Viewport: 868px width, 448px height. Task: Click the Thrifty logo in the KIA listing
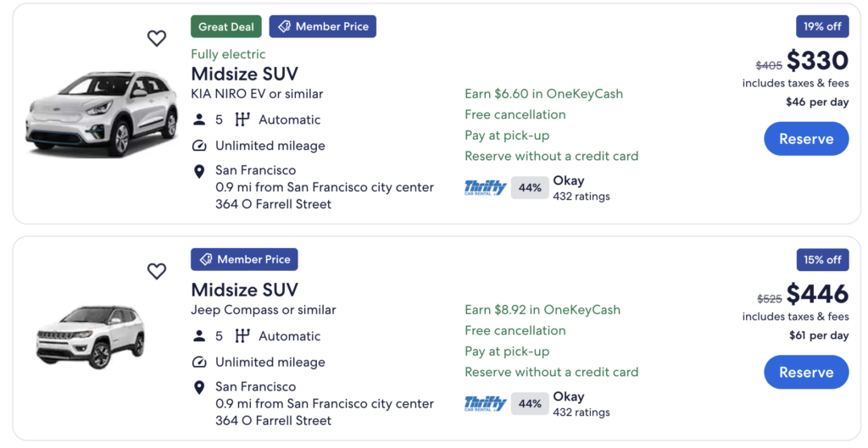click(x=485, y=188)
